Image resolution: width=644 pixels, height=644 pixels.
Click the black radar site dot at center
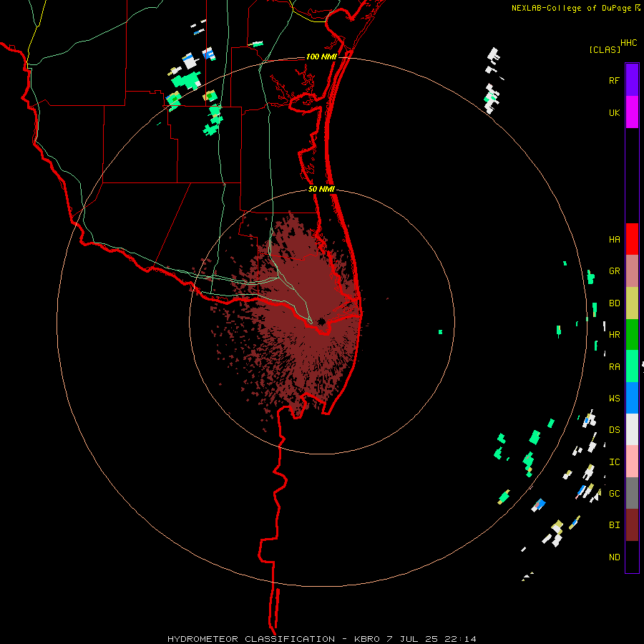tap(321, 321)
